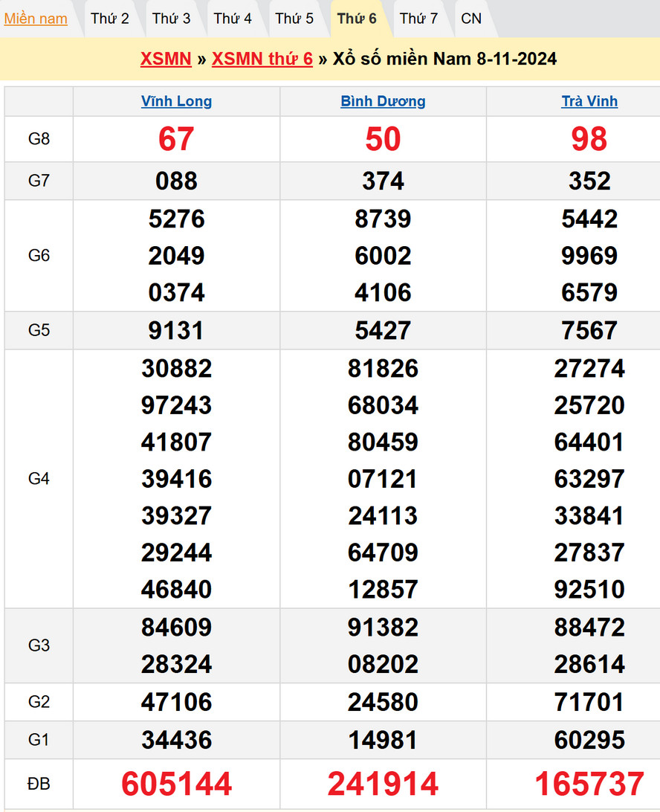Viewport: 660px width, 812px height.
Task: Switch to the Thứ 3 tab
Action: click(x=172, y=19)
